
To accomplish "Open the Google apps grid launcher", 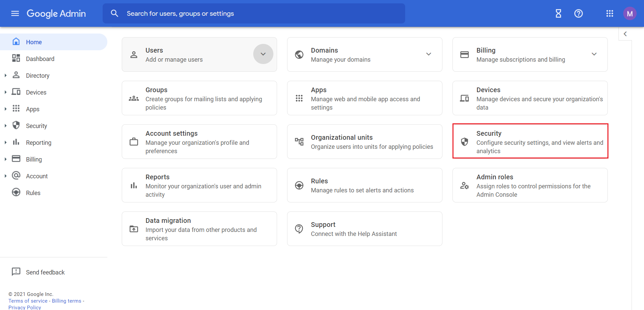I will pos(610,13).
